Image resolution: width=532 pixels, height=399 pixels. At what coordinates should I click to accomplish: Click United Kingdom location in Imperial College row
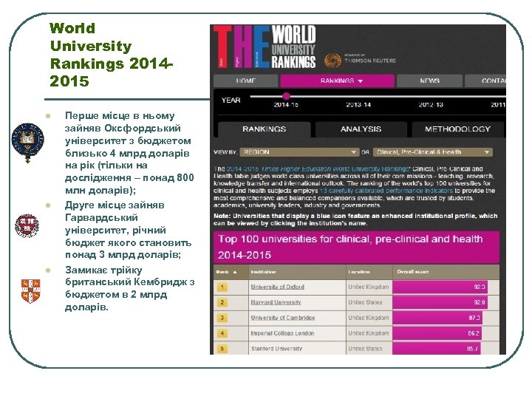tap(369, 333)
